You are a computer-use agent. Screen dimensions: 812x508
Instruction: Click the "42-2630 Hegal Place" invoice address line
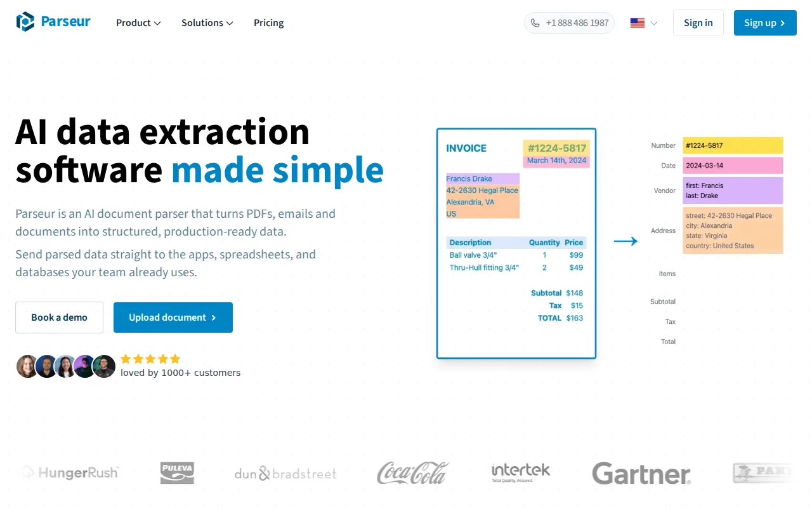tap(482, 190)
